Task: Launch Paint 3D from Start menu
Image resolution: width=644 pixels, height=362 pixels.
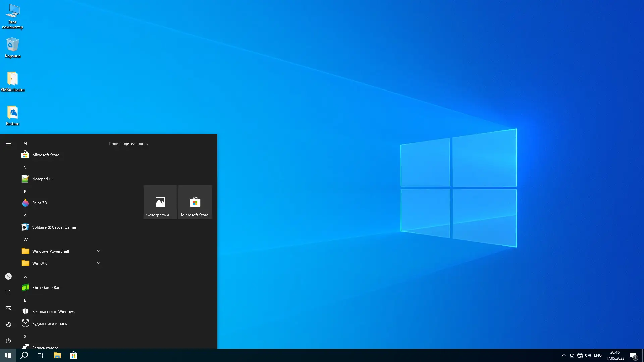Action: click(39, 203)
